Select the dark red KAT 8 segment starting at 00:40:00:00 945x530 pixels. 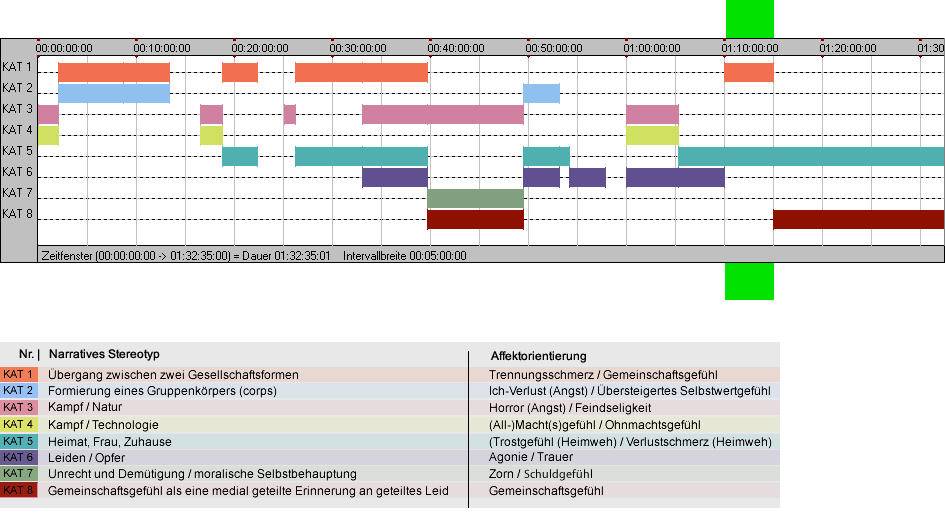(x=476, y=219)
